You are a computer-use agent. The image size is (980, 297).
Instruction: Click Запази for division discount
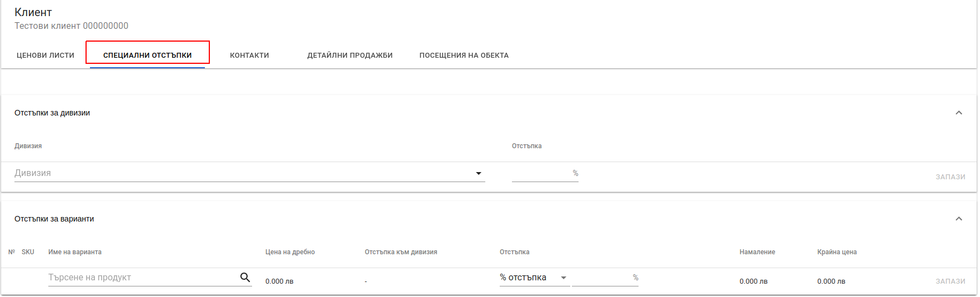950,177
